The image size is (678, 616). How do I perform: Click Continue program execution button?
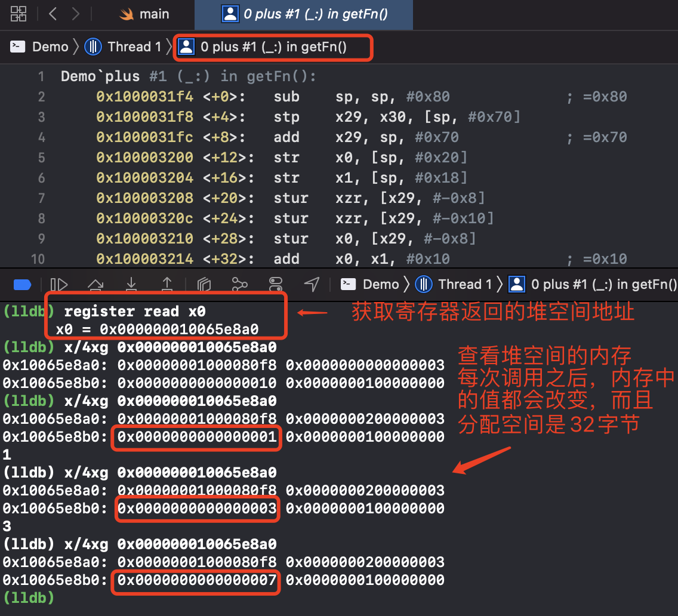coord(59,285)
